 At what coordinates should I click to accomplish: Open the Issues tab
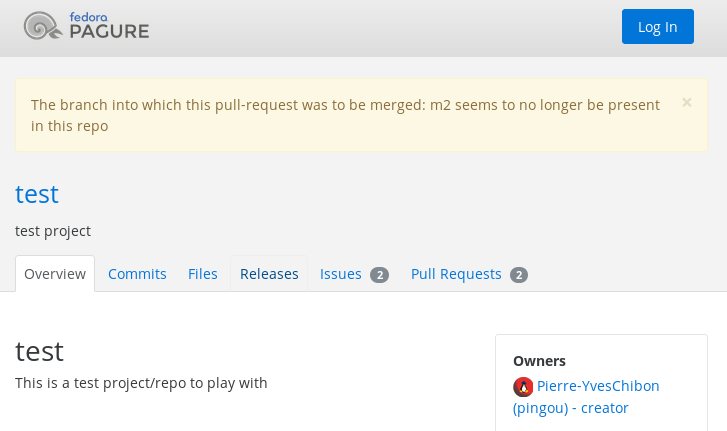(341, 274)
